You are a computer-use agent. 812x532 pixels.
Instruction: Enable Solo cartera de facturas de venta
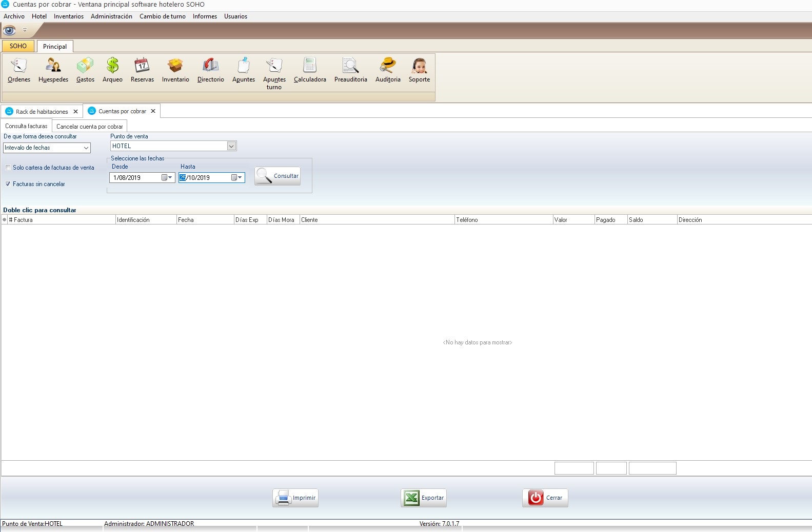8,168
